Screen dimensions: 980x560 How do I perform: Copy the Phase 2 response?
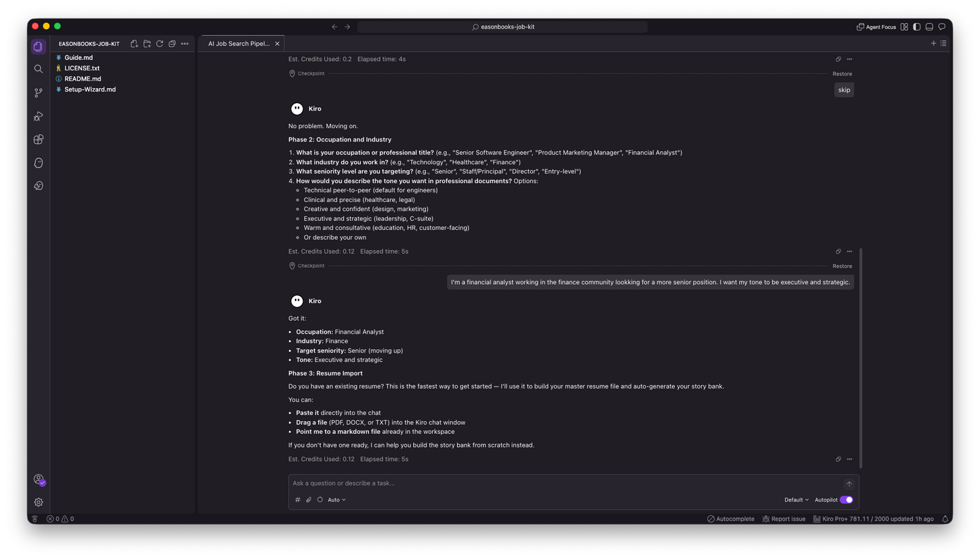coord(838,252)
